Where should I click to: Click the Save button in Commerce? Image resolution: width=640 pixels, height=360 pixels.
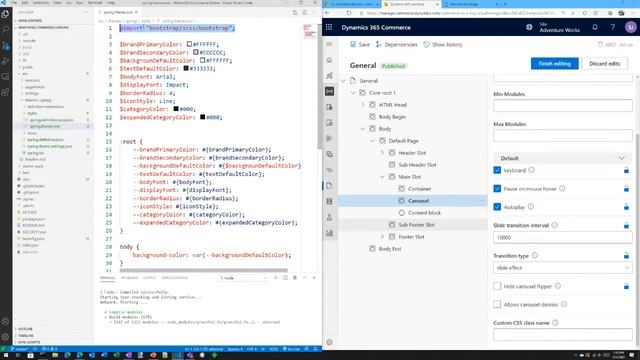[360, 44]
